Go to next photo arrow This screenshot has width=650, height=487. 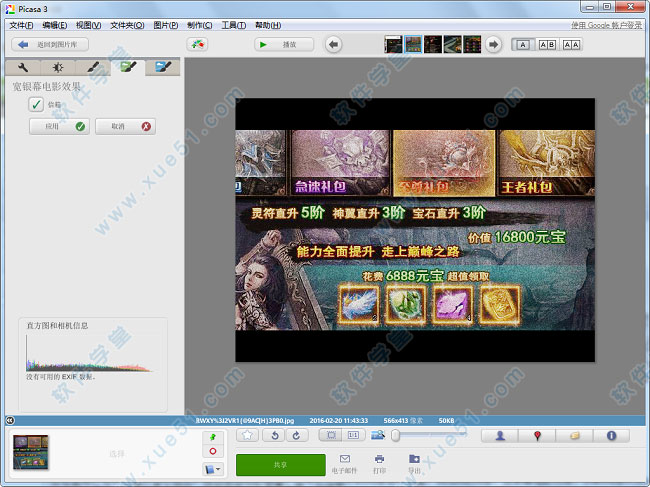[493, 44]
